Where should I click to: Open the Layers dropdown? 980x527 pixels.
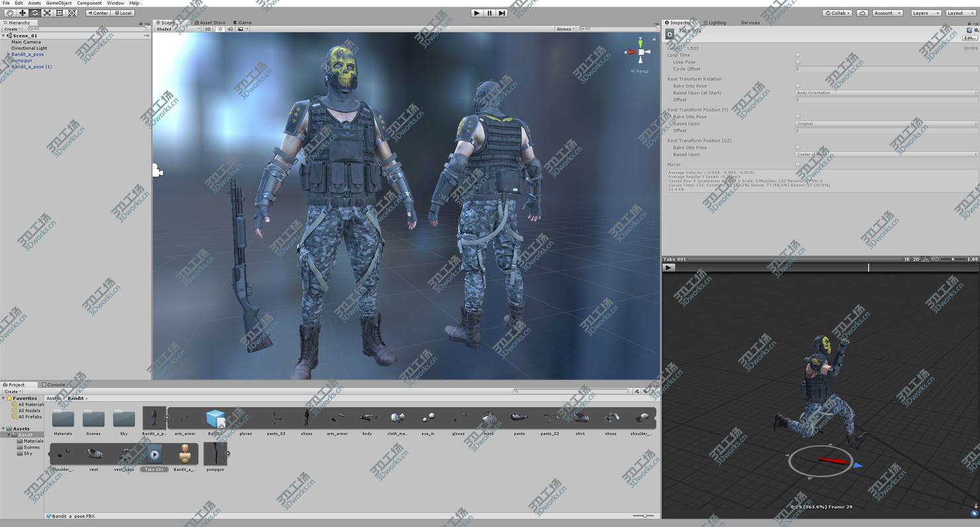click(926, 13)
